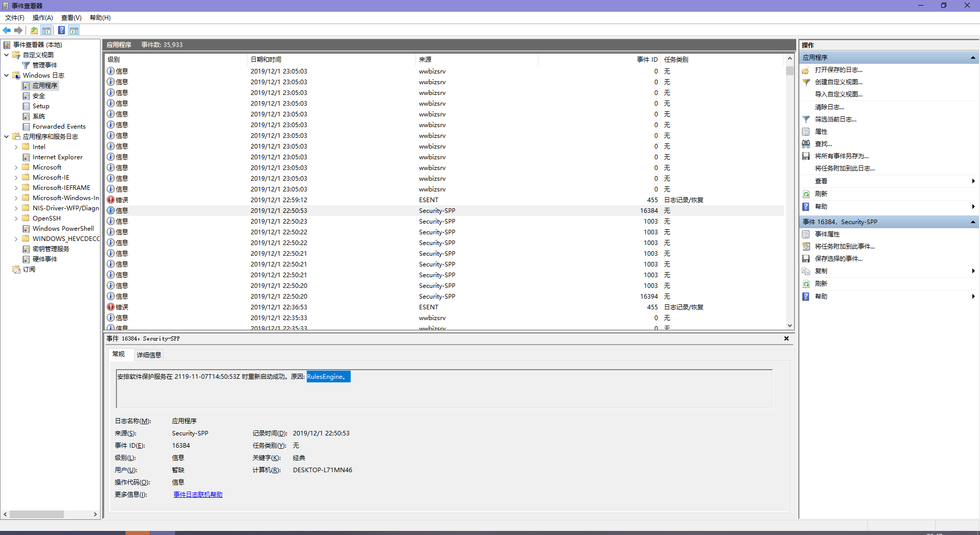Click the 复制 copy icon
Screen dimensions: 980x535
(806, 271)
